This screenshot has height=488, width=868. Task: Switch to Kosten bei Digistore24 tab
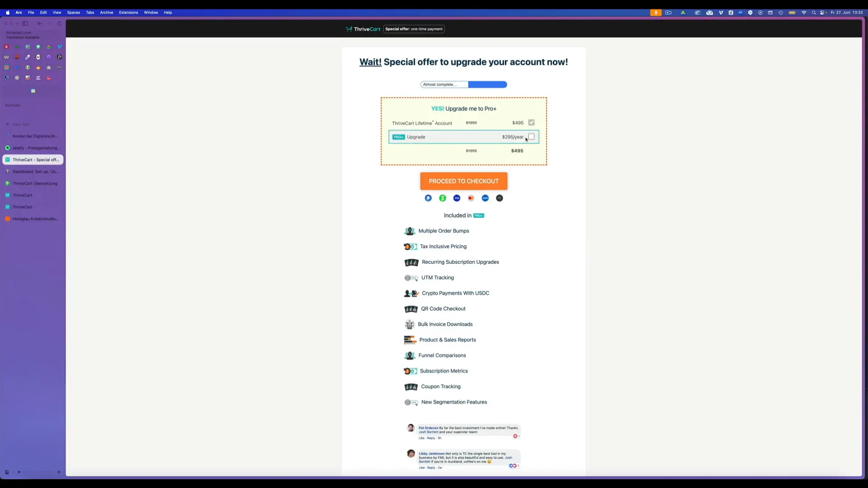(33, 136)
